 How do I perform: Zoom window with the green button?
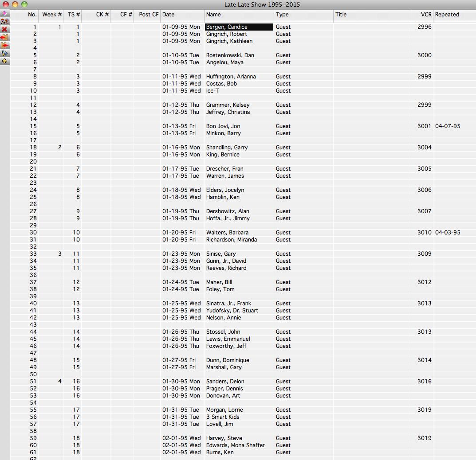click(x=24, y=4)
